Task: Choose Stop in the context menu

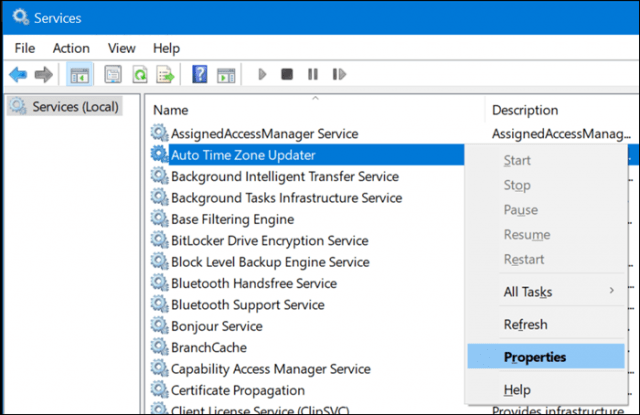Action: click(x=517, y=185)
